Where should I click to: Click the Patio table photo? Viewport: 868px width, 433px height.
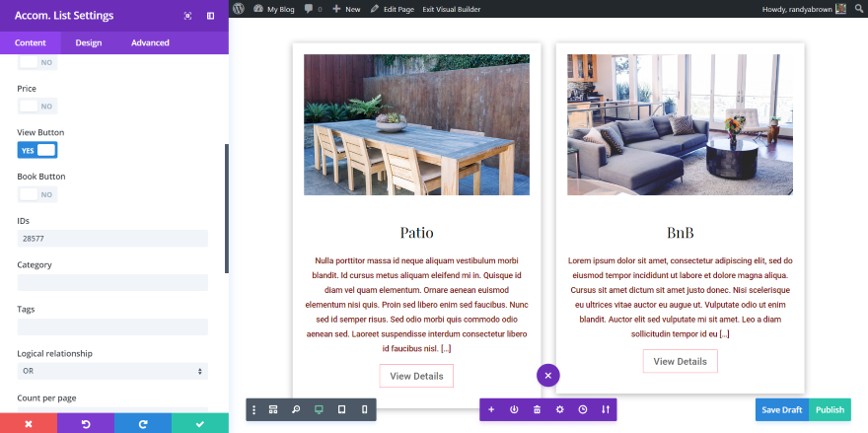pyautogui.click(x=416, y=124)
